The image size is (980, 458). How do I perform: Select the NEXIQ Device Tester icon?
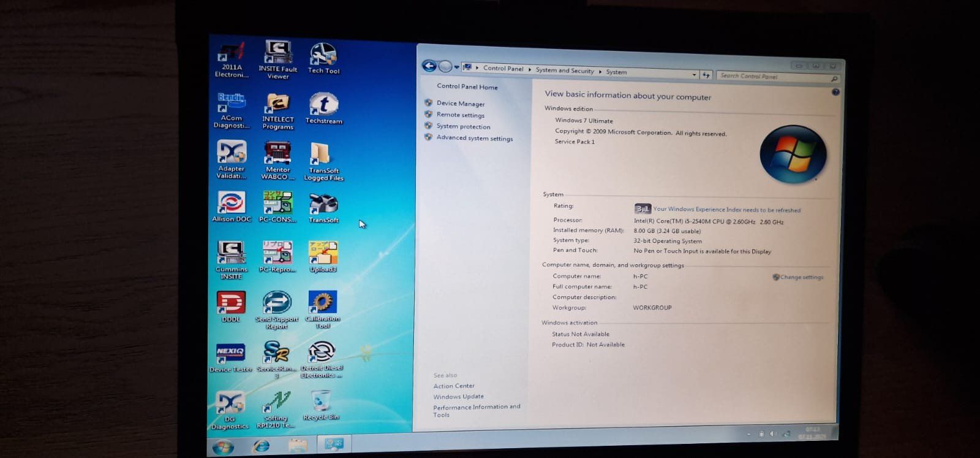230,353
